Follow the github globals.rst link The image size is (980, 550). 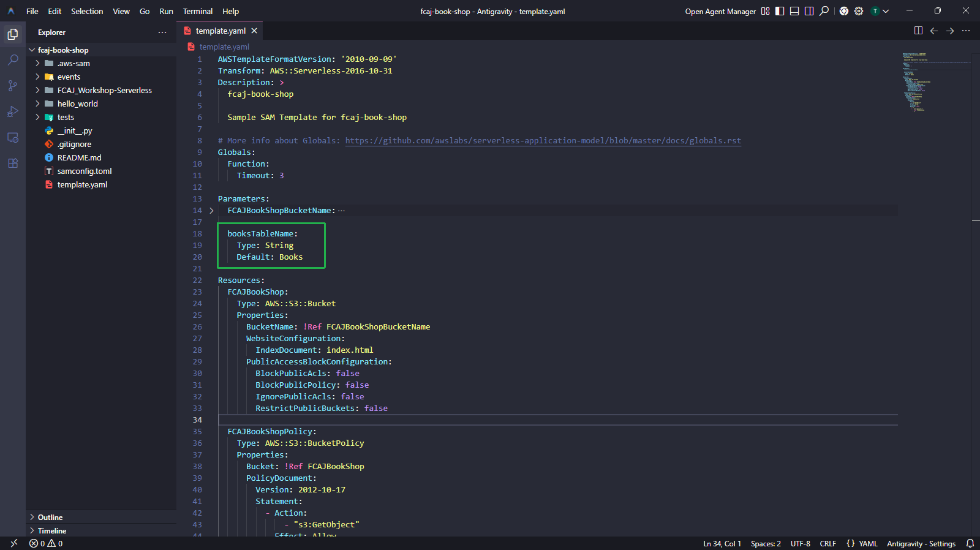pos(543,141)
